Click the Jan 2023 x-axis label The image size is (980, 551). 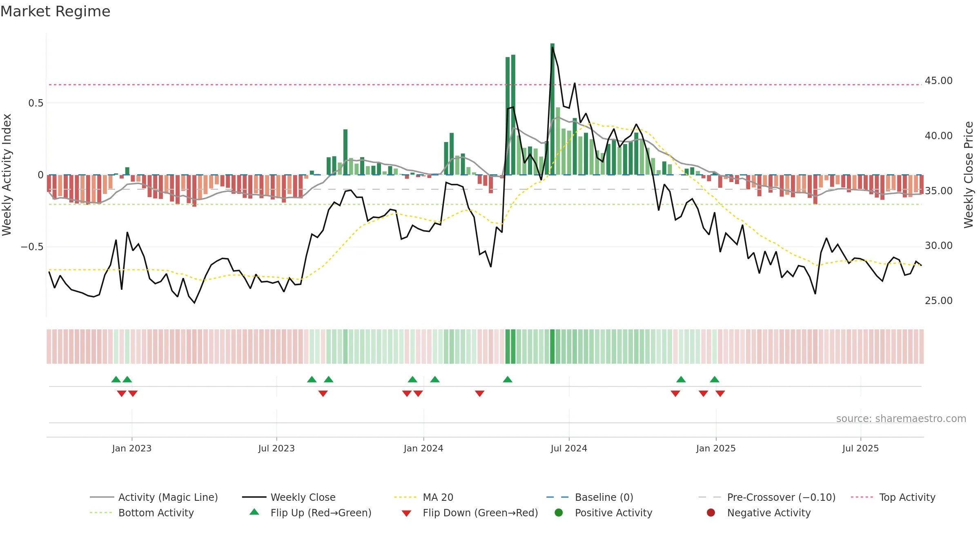[x=132, y=448]
